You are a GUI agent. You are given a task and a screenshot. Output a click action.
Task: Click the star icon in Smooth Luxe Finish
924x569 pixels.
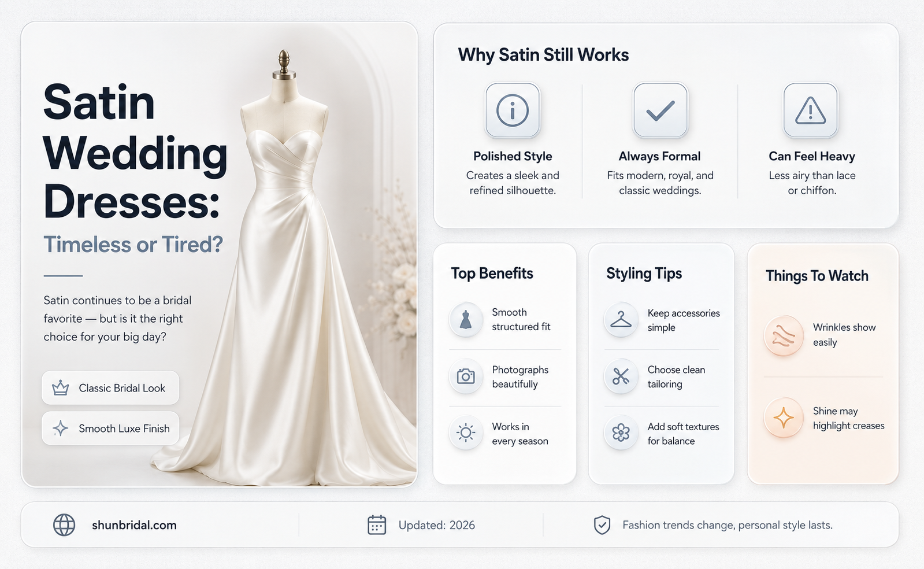coord(61,428)
